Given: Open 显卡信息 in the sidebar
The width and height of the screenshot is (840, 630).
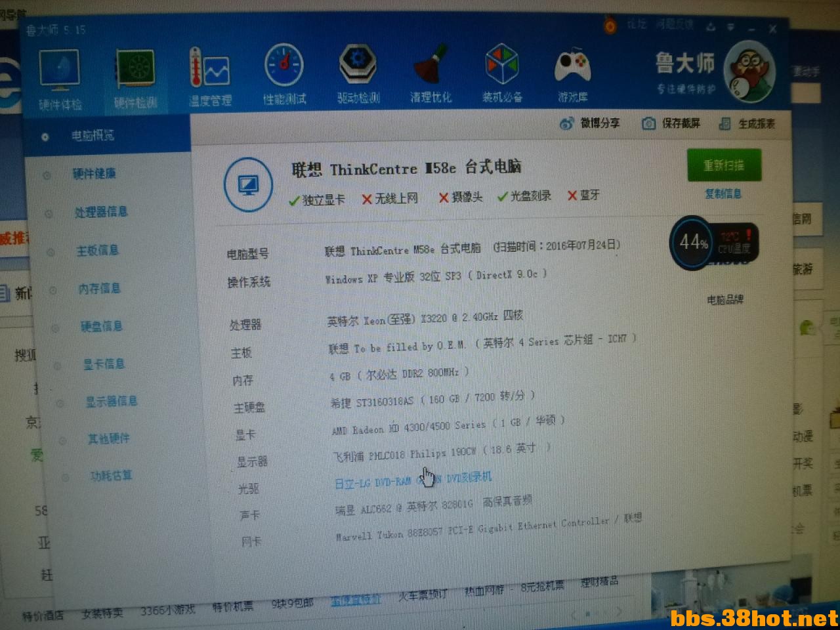Looking at the screenshot, I should pos(104,363).
